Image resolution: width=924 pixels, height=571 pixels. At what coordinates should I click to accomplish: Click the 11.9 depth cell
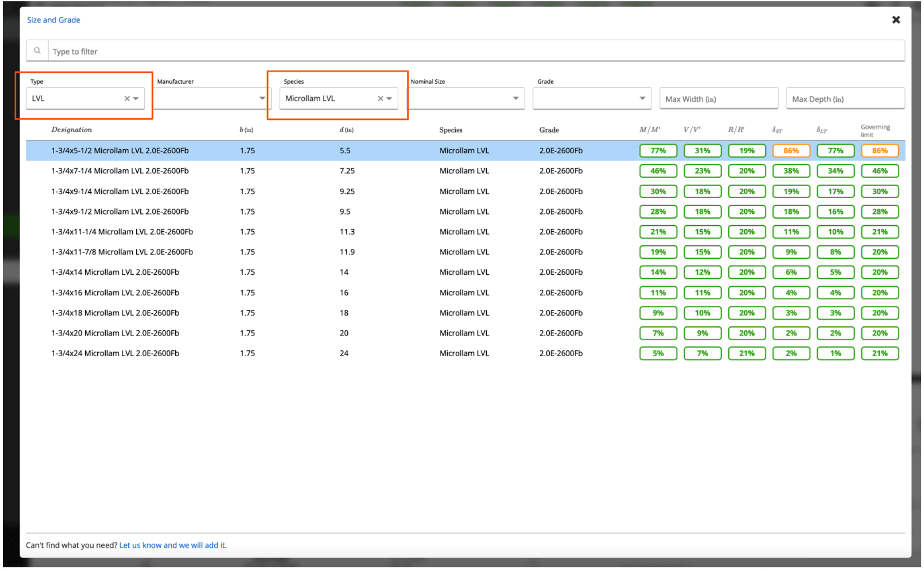(x=347, y=252)
